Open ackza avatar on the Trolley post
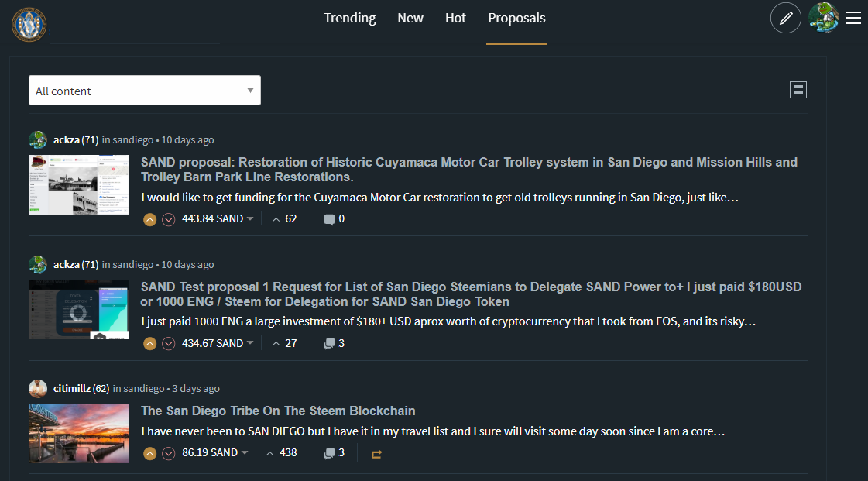Screen dimensions: 868x481 pos(38,140)
